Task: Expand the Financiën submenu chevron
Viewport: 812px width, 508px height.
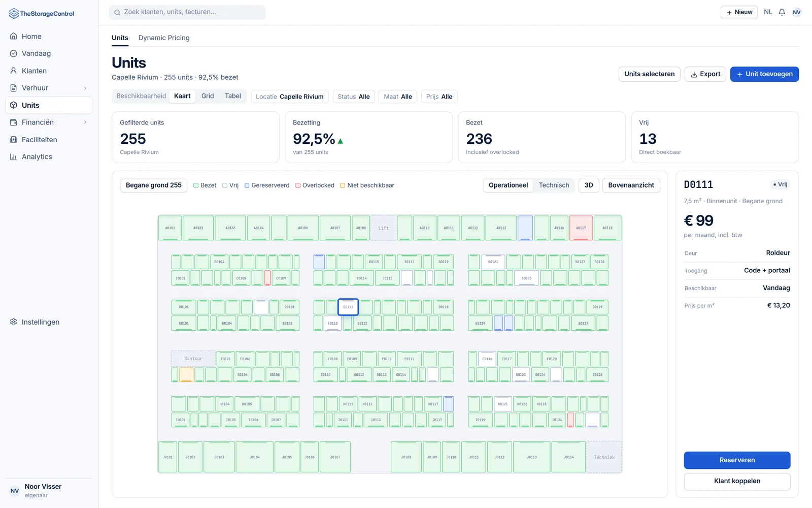Action: (85, 122)
